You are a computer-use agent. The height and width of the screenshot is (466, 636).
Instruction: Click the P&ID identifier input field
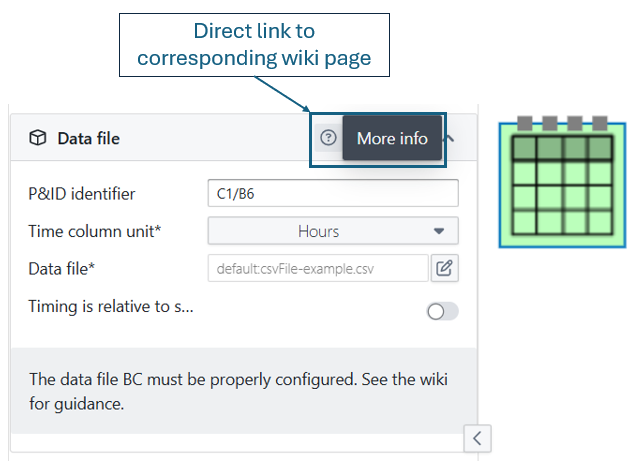[x=332, y=193]
